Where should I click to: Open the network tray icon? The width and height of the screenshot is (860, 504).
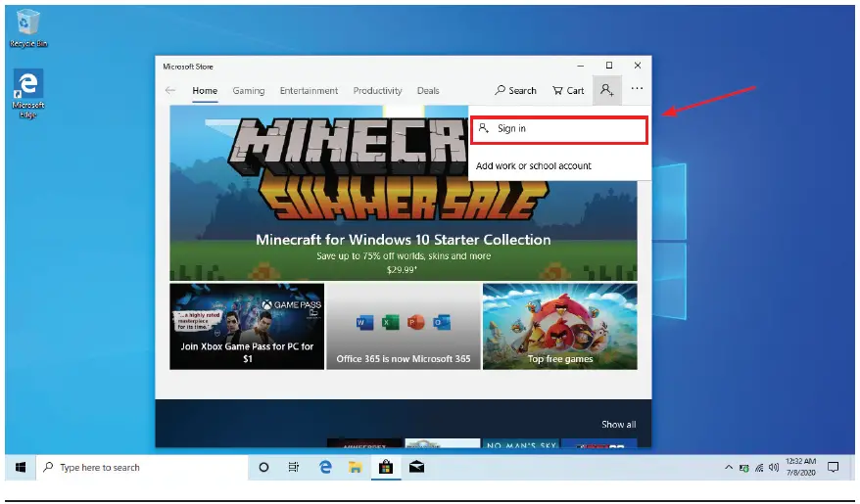[x=759, y=468]
